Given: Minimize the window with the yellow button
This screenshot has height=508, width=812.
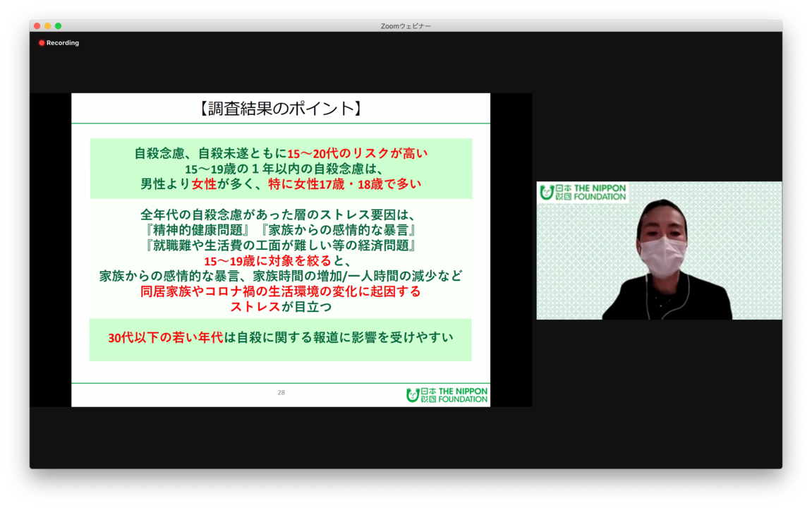Looking at the screenshot, I should [x=48, y=26].
